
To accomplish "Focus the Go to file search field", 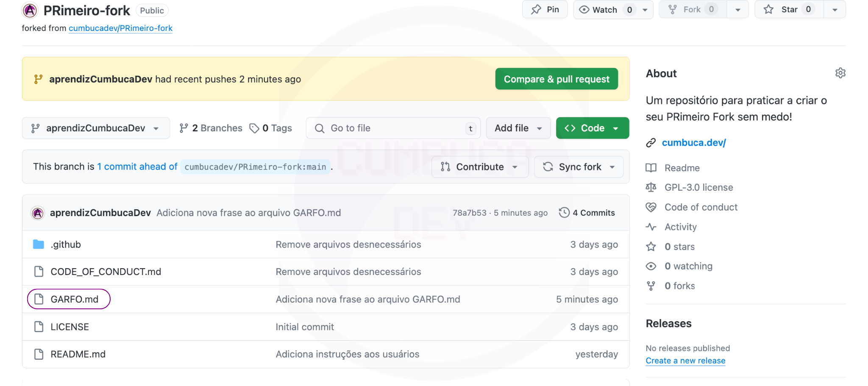I will point(393,128).
